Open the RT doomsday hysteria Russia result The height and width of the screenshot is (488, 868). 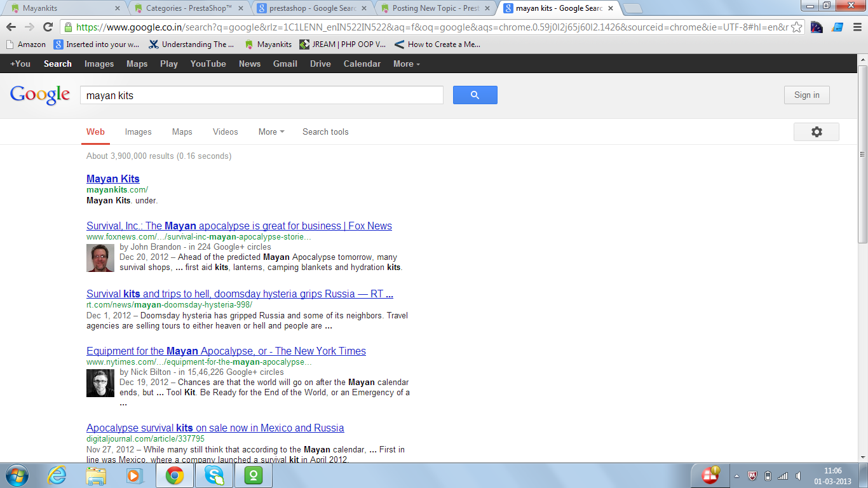click(x=240, y=294)
